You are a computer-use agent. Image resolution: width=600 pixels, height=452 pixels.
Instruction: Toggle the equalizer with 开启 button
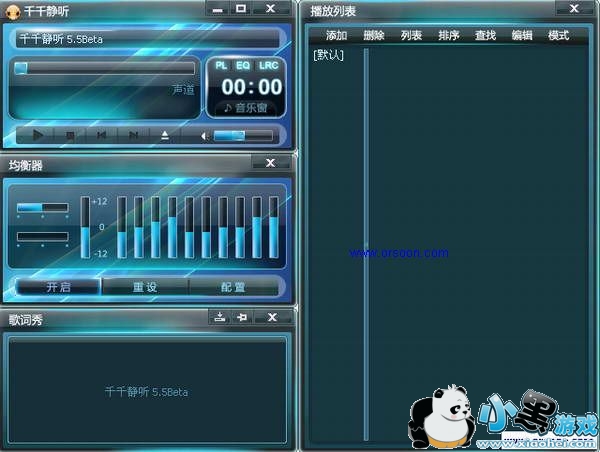[58, 287]
